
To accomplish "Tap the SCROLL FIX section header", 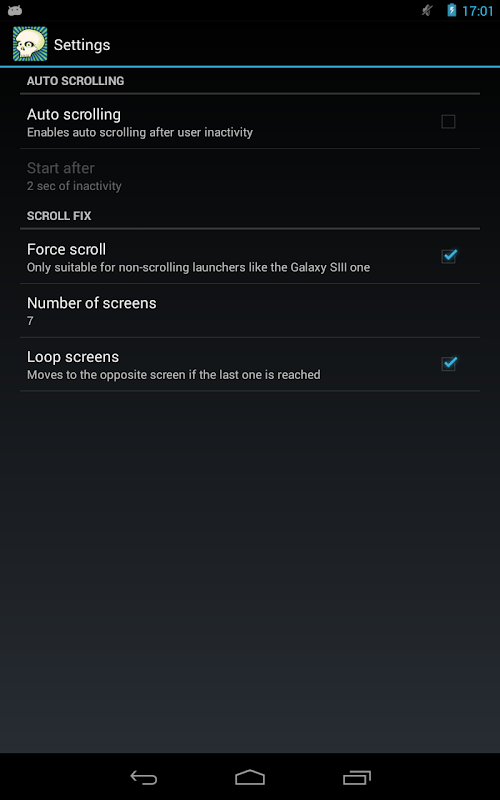I will [x=59, y=216].
